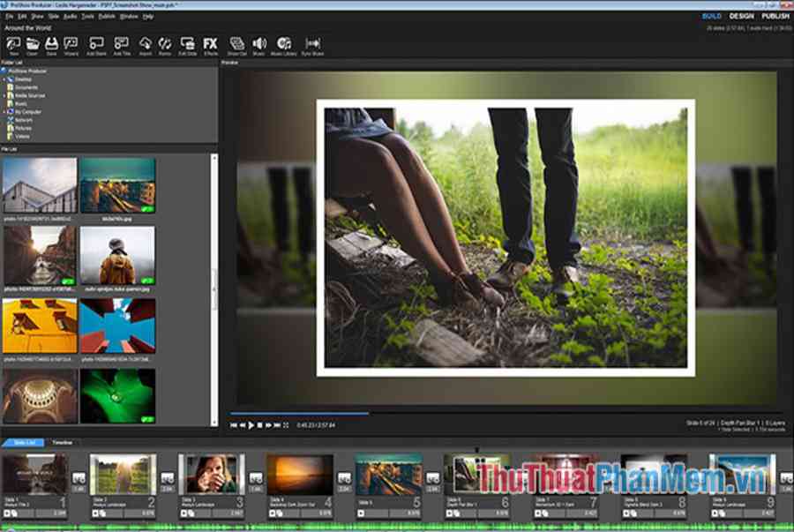Image resolution: width=794 pixels, height=532 pixels.
Task: Toggle fullscreen preview icon
Action: tap(286, 425)
